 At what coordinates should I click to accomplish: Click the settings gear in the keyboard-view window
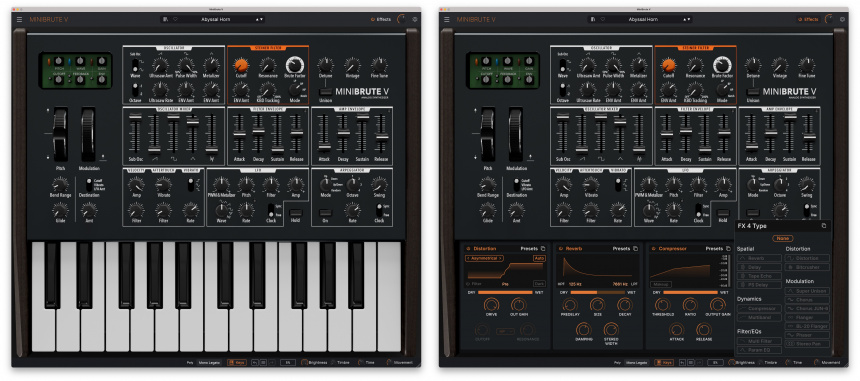click(x=415, y=19)
